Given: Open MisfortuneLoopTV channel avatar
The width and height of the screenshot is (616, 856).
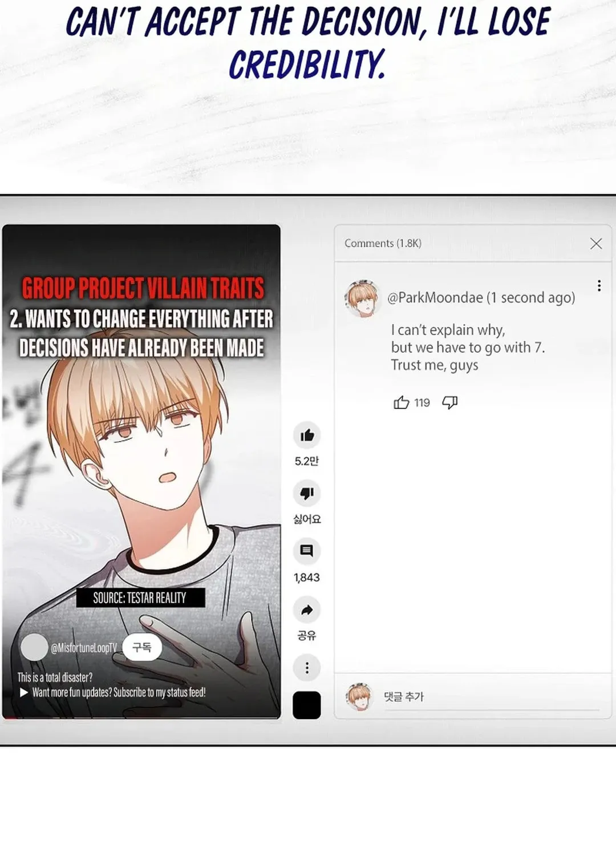Looking at the screenshot, I should 34,647.
